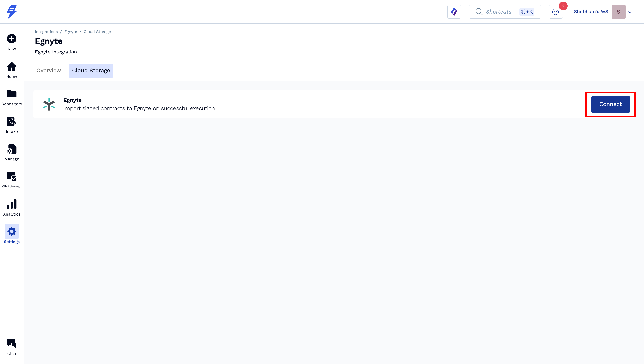Expand the workspace dropdown chevron
The width and height of the screenshot is (644, 364).
pyautogui.click(x=630, y=12)
